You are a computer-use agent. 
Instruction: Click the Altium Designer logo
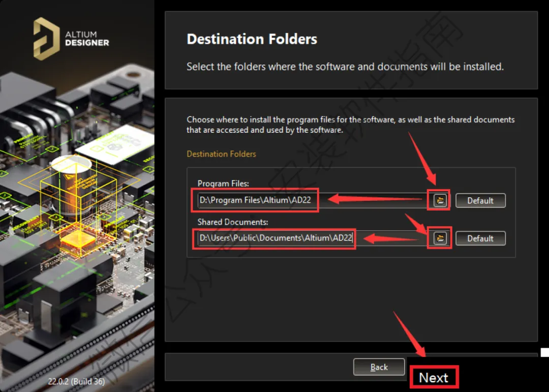tap(71, 39)
